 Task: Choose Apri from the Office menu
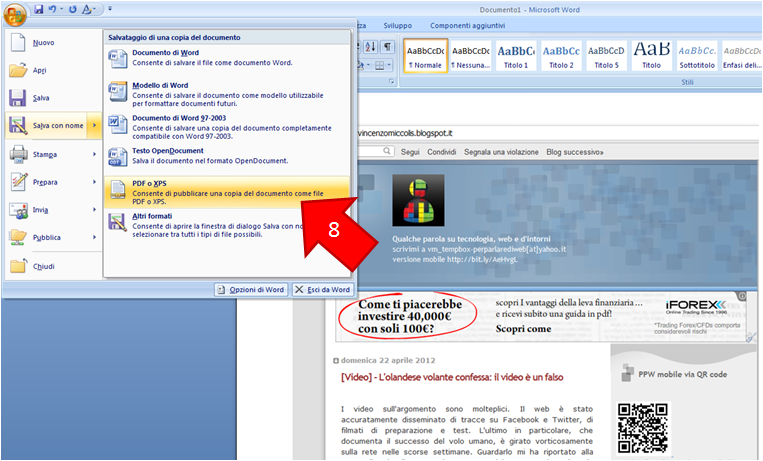pyautogui.click(x=54, y=70)
